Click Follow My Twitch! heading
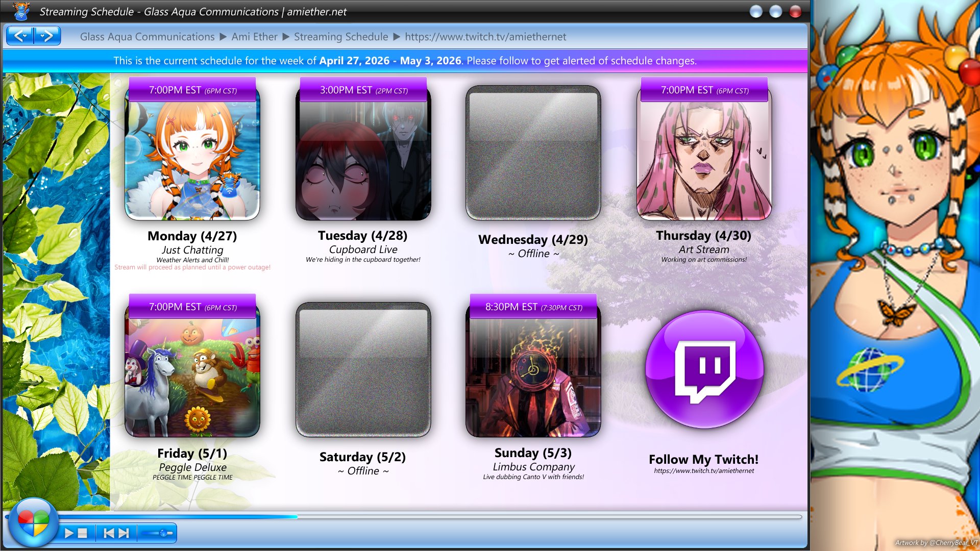Viewport: 980px width, 551px height. pos(704,459)
